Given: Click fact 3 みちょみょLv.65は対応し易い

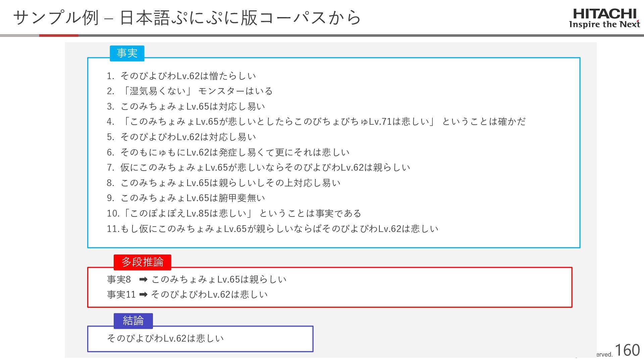Looking at the screenshot, I should coord(186,107).
